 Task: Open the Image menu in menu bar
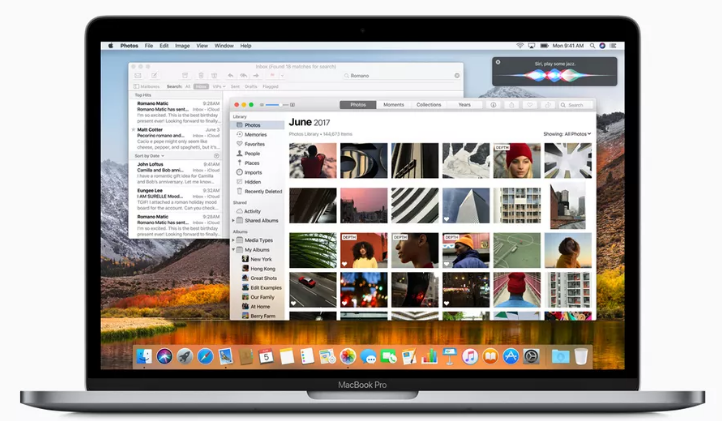[182, 46]
